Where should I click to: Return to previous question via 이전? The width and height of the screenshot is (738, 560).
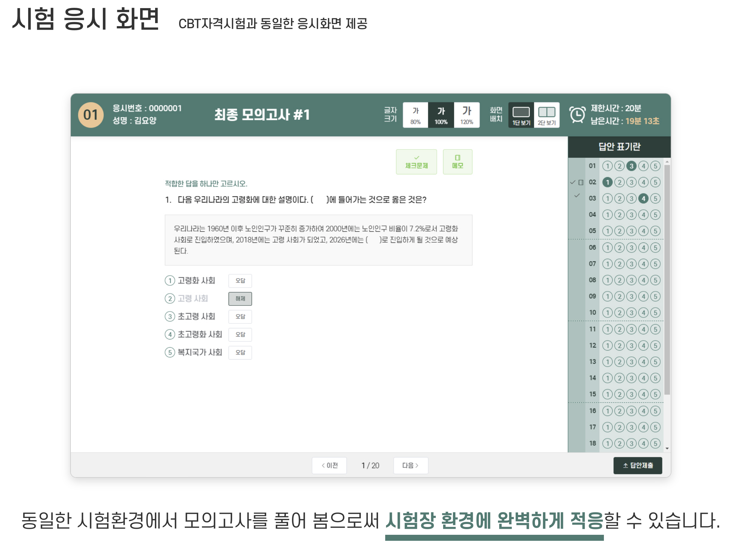tap(329, 465)
